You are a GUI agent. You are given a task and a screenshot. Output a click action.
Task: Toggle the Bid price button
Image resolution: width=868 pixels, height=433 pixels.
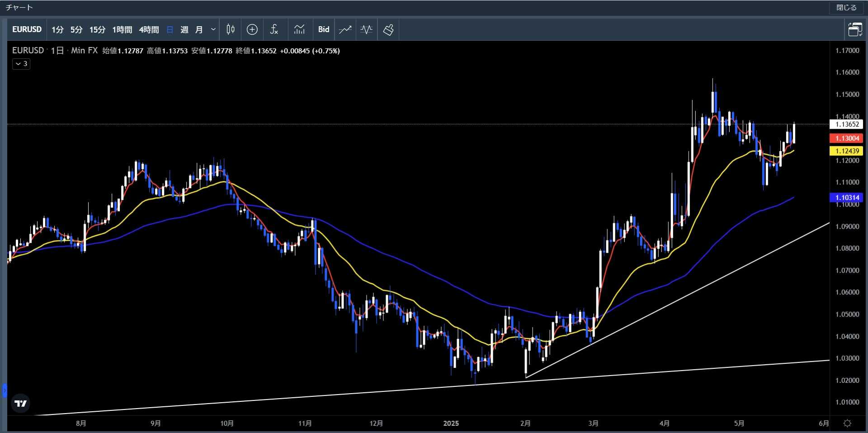tap(324, 29)
